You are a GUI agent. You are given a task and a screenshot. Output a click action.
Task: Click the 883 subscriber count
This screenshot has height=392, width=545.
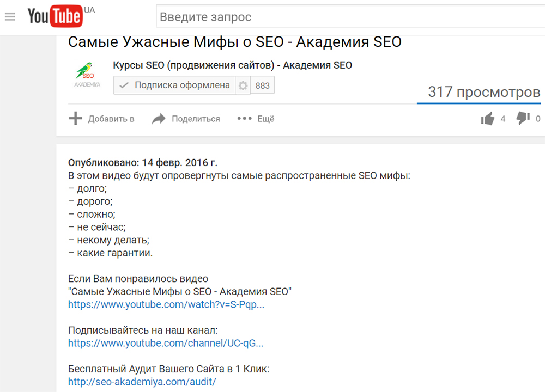click(x=263, y=85)
